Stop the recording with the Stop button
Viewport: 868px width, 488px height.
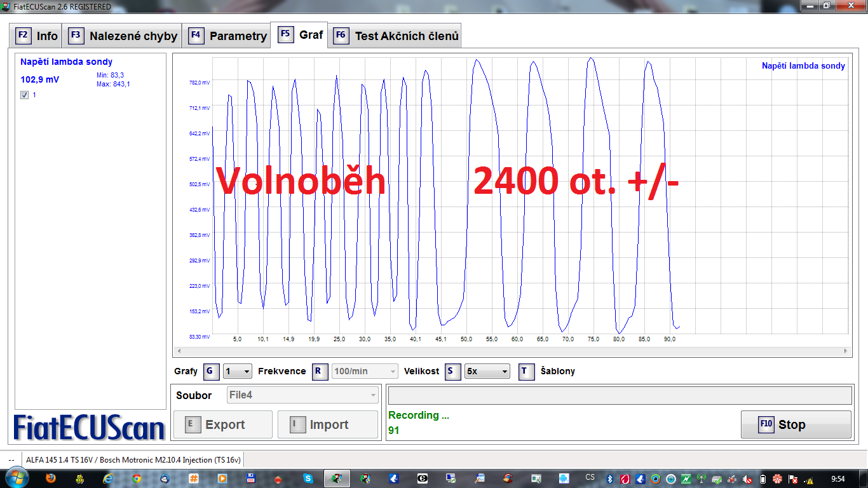tap(796, 424)
